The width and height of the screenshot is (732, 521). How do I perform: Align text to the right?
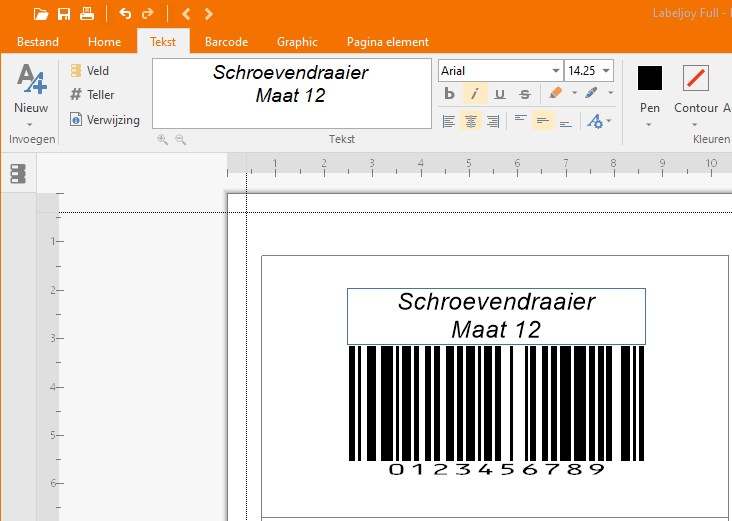click(x=493, y=121)
